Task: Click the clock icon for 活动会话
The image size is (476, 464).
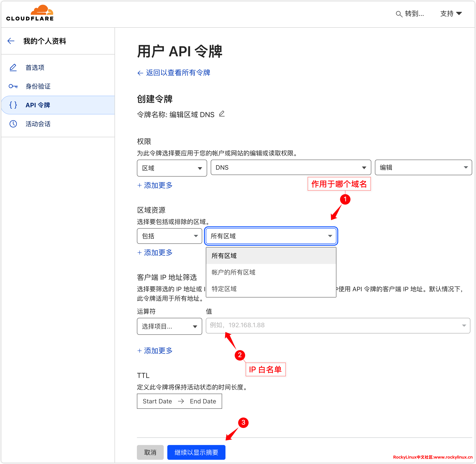Action: pos(13,124)
